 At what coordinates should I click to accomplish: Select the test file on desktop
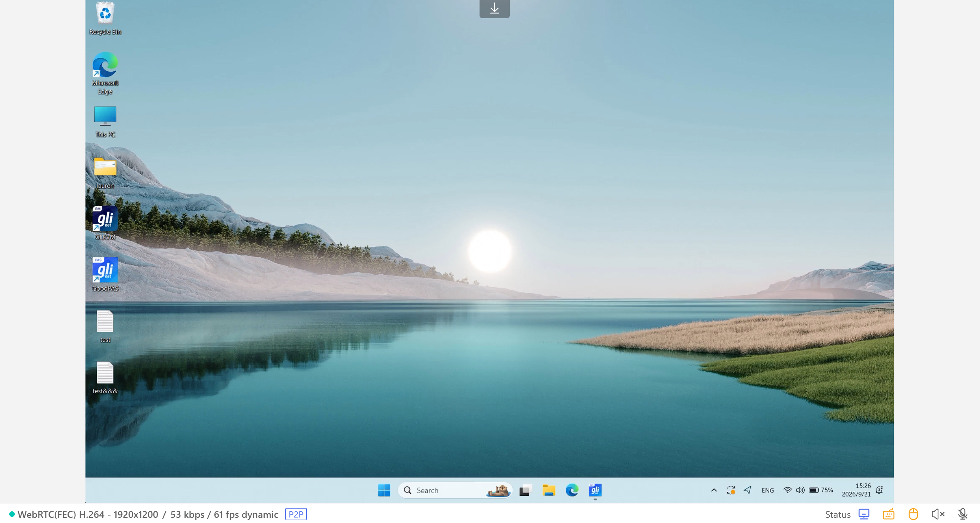[x=105, y=326]
